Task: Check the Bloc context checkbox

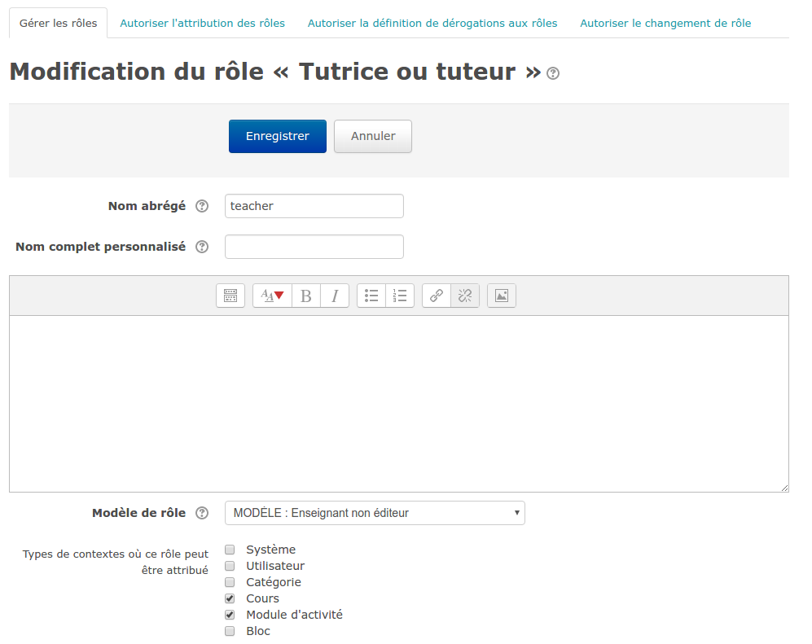Action: tap(230, 631)
